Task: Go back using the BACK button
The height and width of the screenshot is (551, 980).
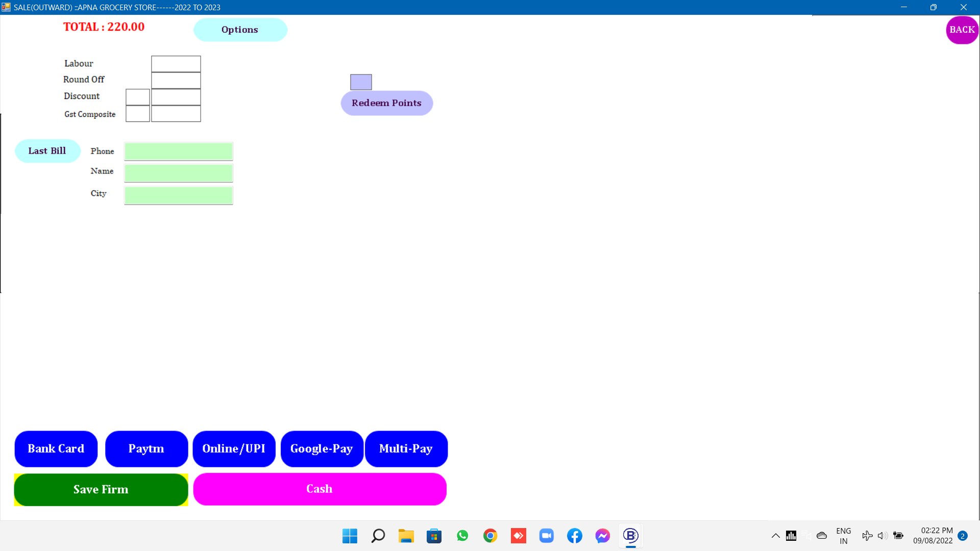Action: pyautogui.click(x=962, y=30)
